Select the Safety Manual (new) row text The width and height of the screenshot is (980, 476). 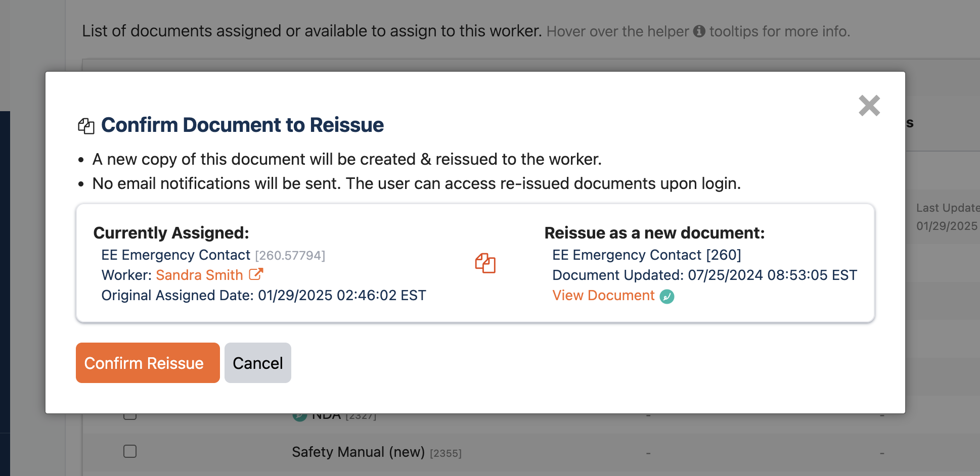click(358, 452)
